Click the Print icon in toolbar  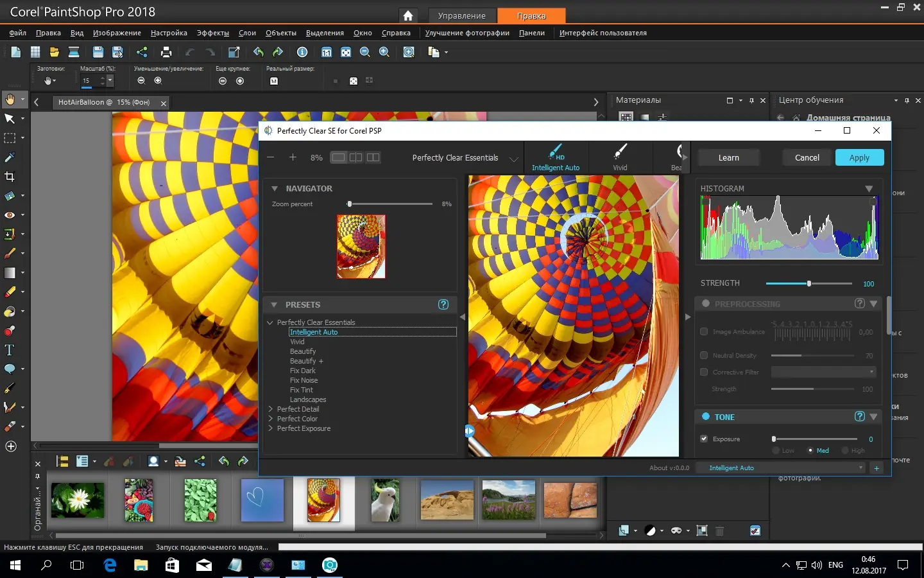166,52
